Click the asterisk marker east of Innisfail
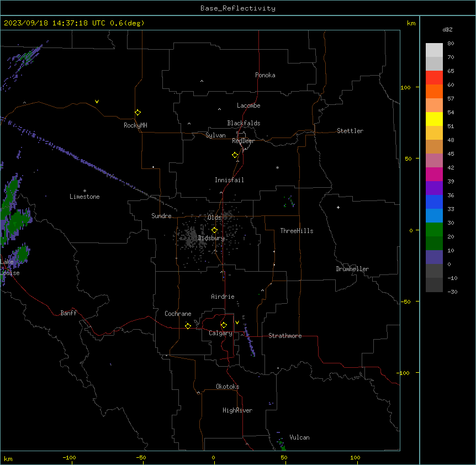This screenshot has height=465, width=476. [x=277, y=167]
